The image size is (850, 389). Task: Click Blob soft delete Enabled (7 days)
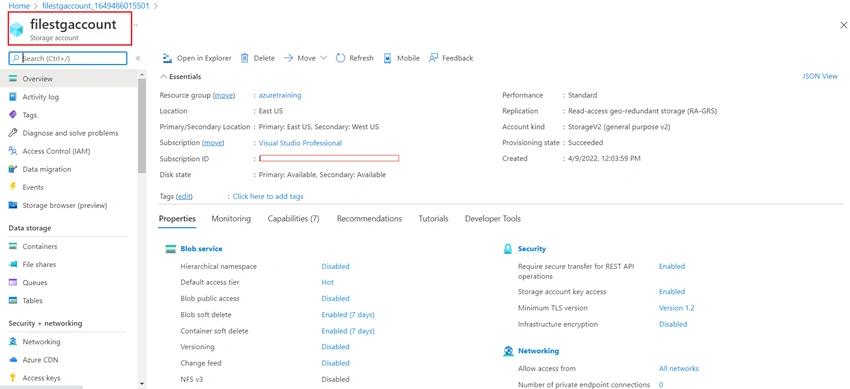(348, 315)
